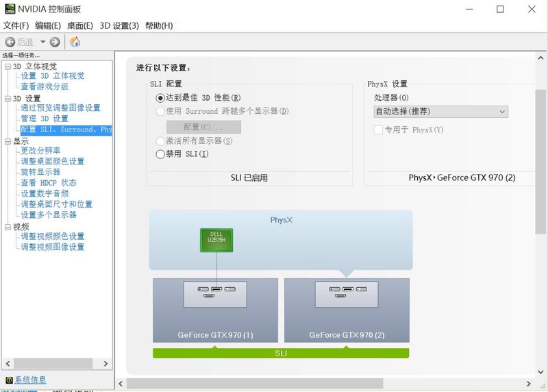Click the main pane horizontal scroll right arrow
Viewport: 548px width, 392px height.
529,384
